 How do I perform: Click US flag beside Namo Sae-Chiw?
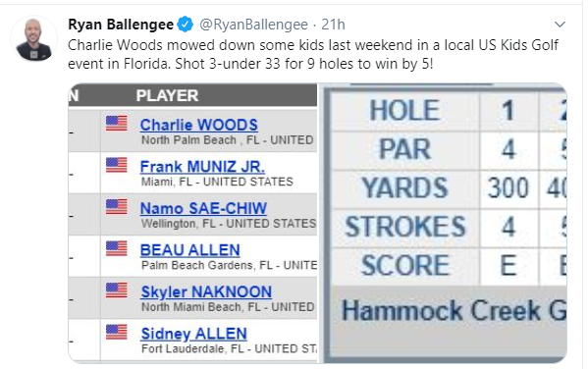pos(116,207)
